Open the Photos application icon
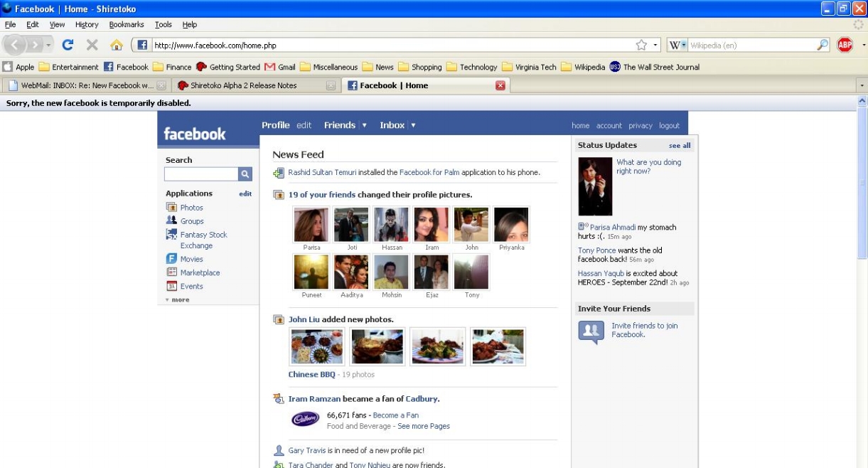Image resolution: width=868 pixels, height=468 pixels. 171,207
